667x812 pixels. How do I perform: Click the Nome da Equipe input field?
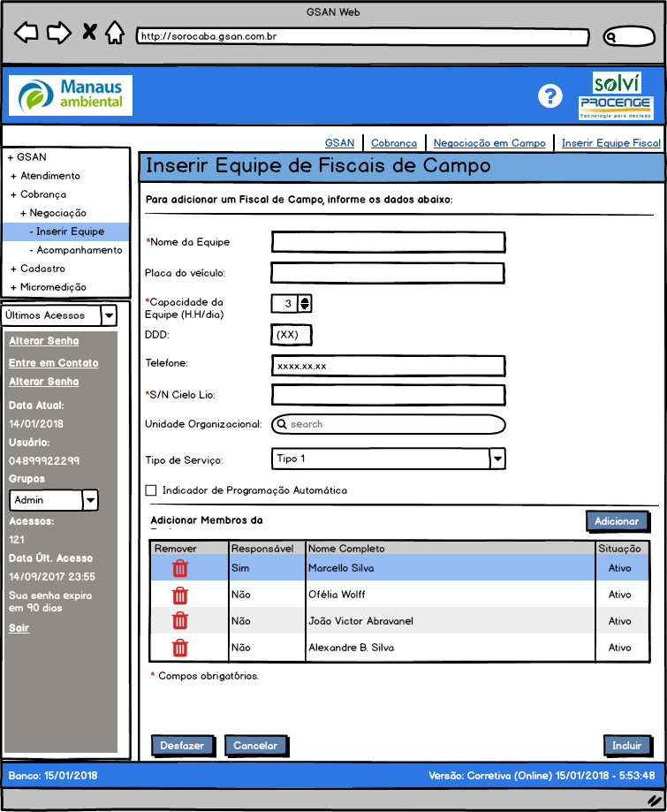pyautogui.click(x=388, y=242)
